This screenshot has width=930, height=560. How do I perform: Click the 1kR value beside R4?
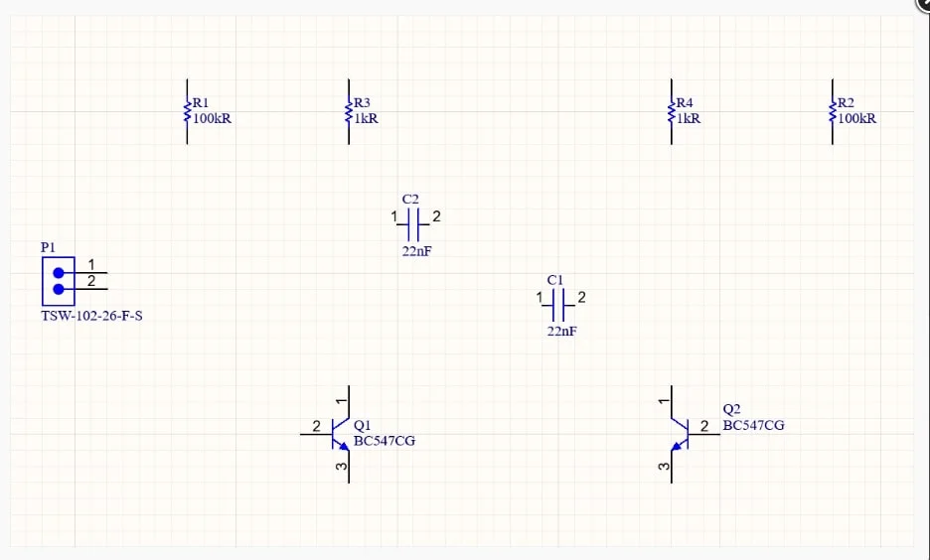(x=689, y=118)
